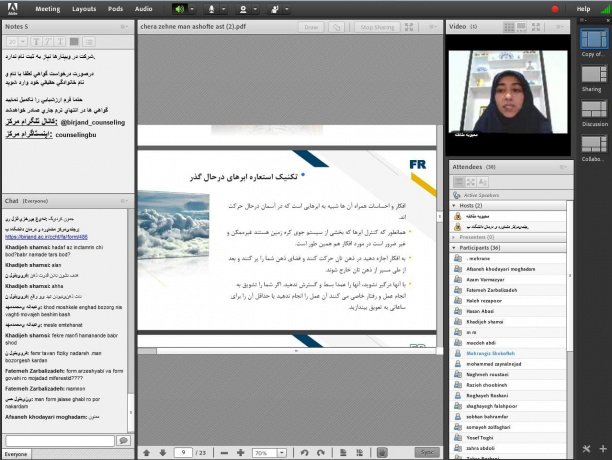Click the red recording indicator
Viewport: 612px width, 460px height.
(555, 9)
